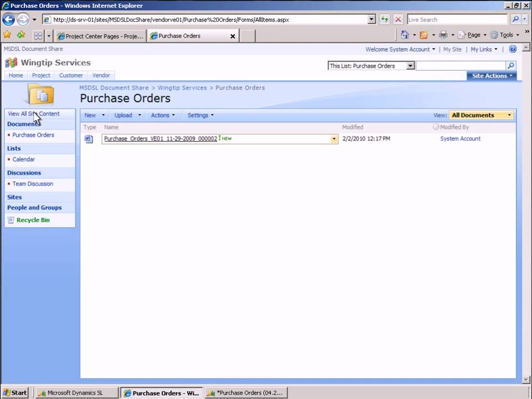Click the Purchase Orders library folder icon

coord(40,95)
